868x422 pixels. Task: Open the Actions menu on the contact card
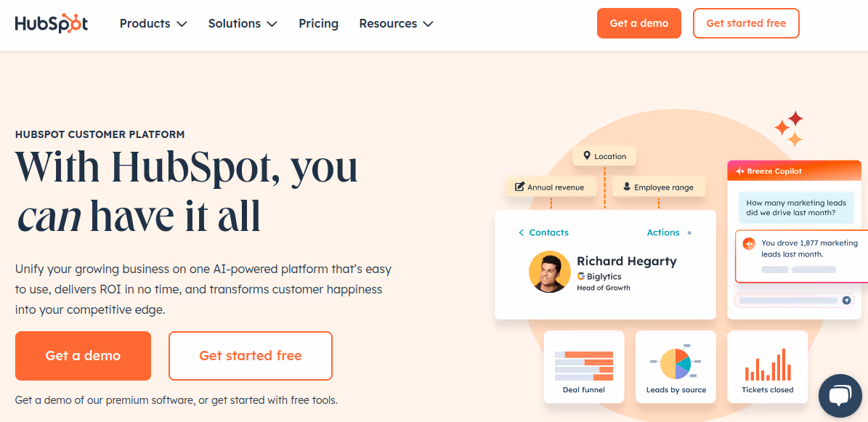[x=662, y=232]
